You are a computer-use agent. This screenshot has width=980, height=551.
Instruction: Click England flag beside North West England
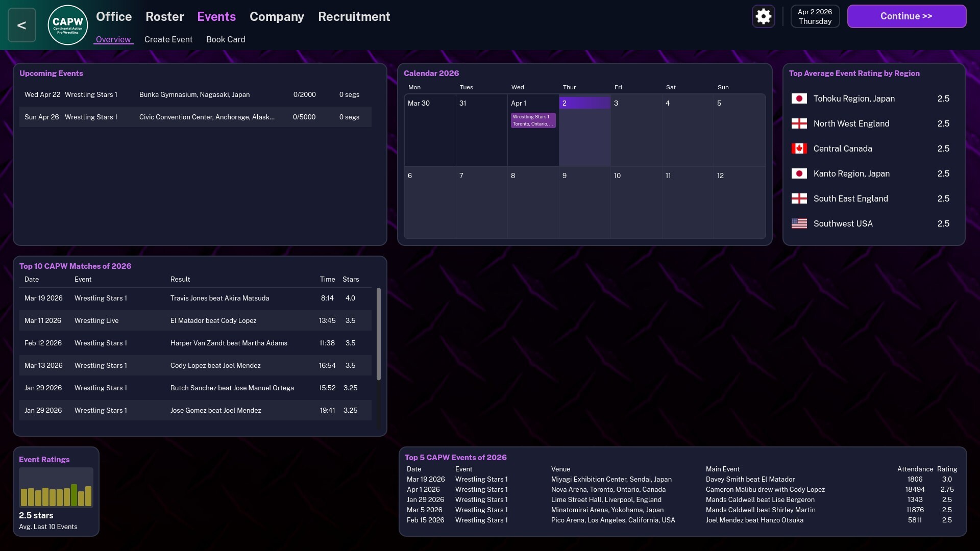click(x=799, y=123)
